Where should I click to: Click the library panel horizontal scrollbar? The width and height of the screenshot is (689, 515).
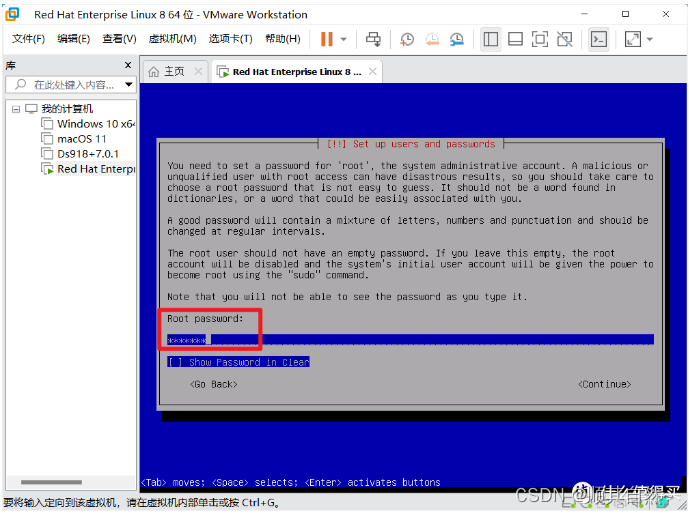pyautogui.click(x=51, y=482)
